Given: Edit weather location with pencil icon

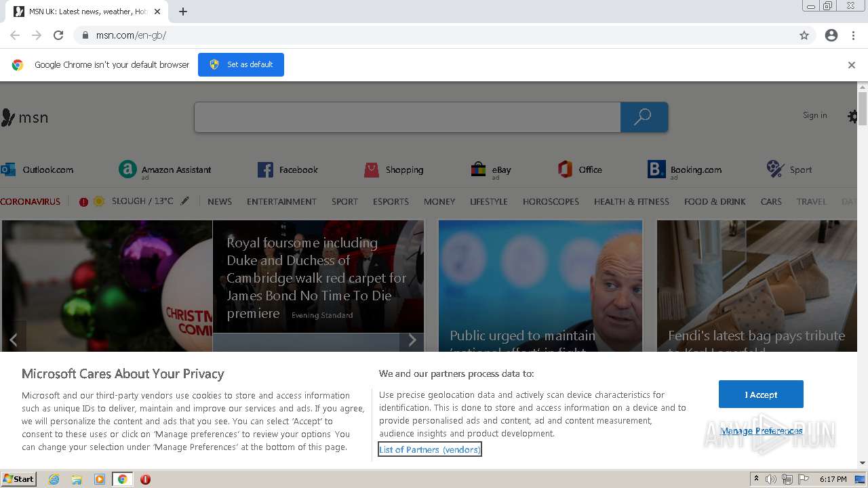Looking at the screenshot, I should 184,201.
